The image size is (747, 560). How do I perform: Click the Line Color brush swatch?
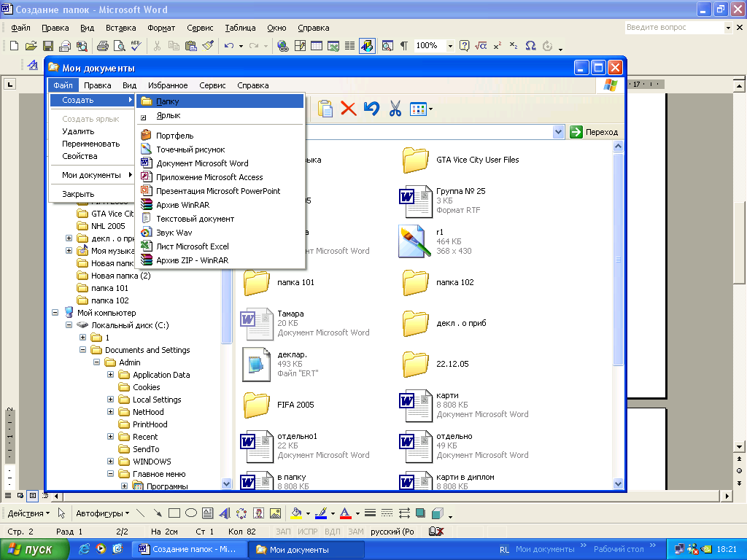click(x=321, y=513)
